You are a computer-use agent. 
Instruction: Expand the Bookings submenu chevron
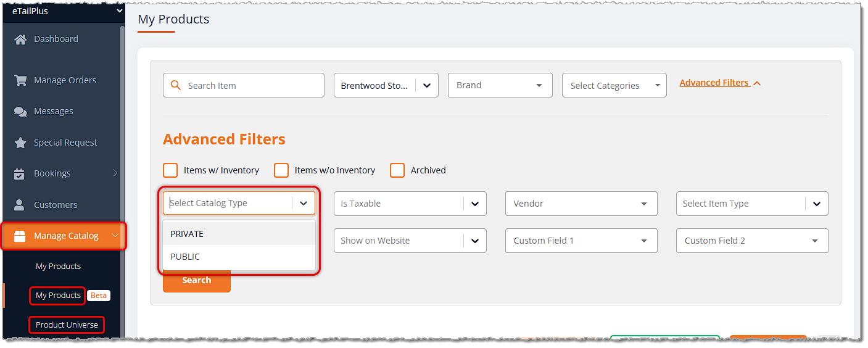click(115, 173)
